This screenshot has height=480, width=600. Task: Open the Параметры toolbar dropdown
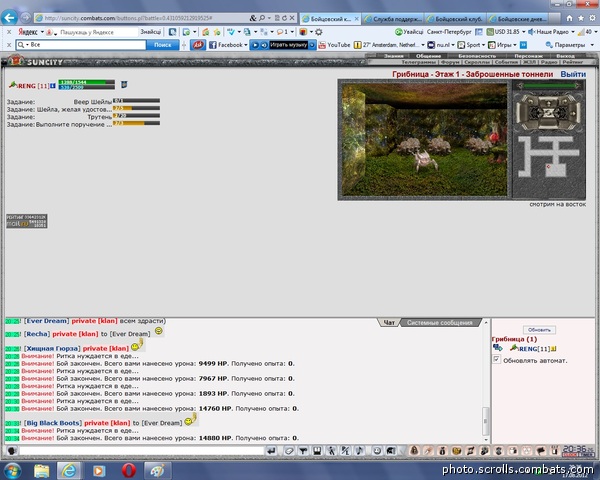[570, 45]
